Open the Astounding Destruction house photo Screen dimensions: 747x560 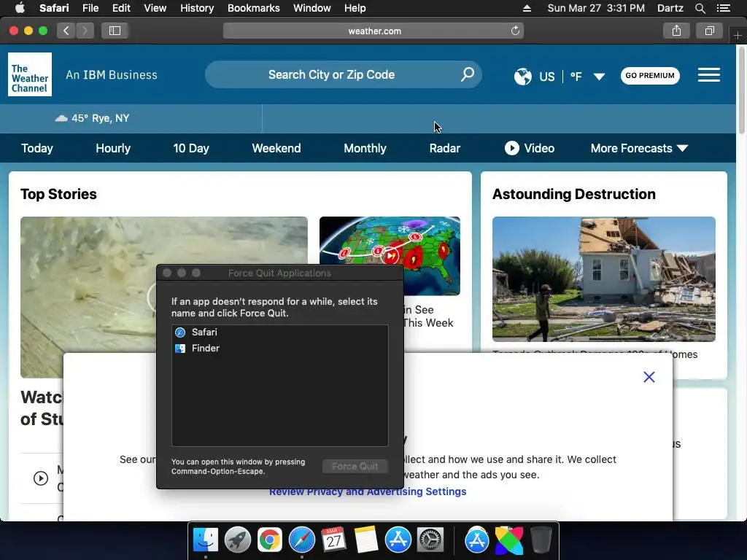603,279
